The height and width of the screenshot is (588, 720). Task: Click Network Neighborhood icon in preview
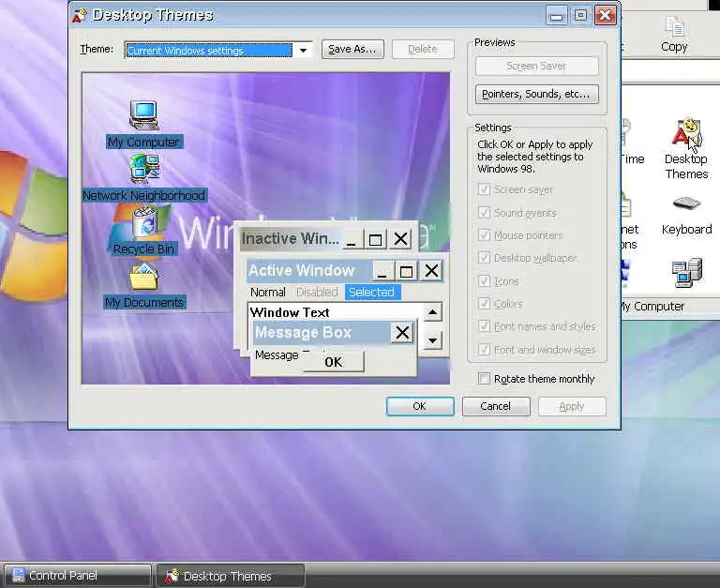click(144, 169)
